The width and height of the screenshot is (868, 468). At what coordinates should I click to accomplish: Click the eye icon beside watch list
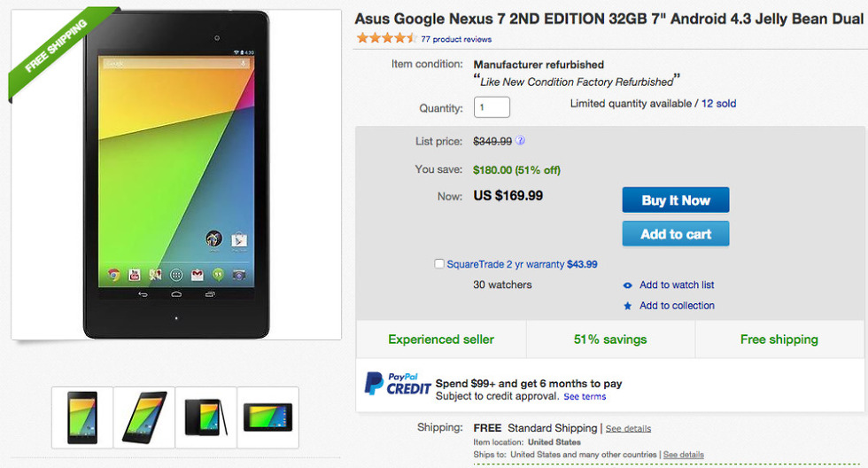pos(628,285)
